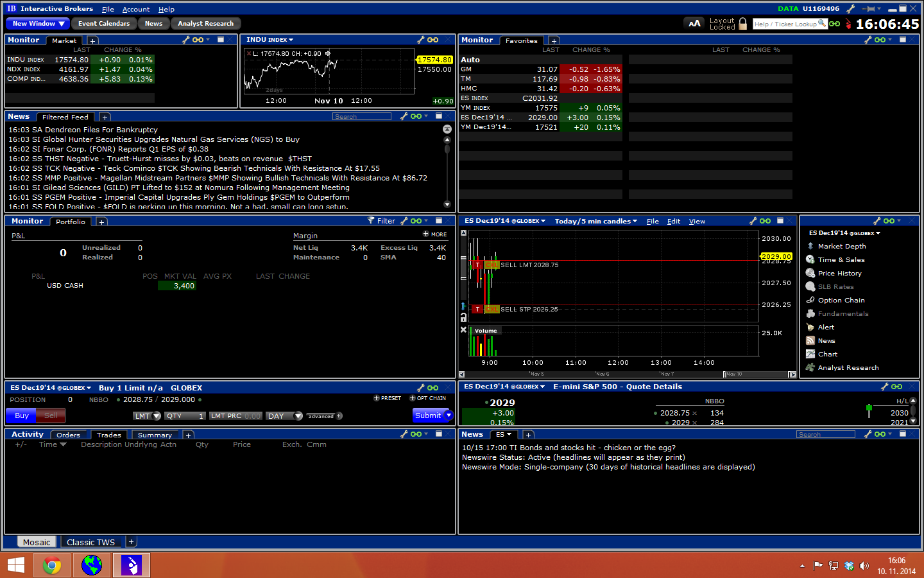Select the Buy side toggle
Image resolution: width=924 pixels, height=578 pixels.
click(22, 416)
